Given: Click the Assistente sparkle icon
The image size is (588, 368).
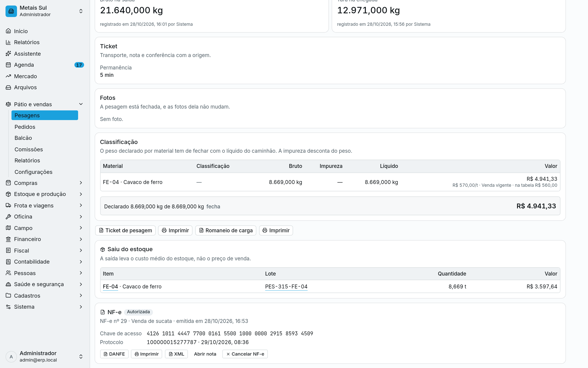Looking at the screenshot, I should [x=8, y=54].
